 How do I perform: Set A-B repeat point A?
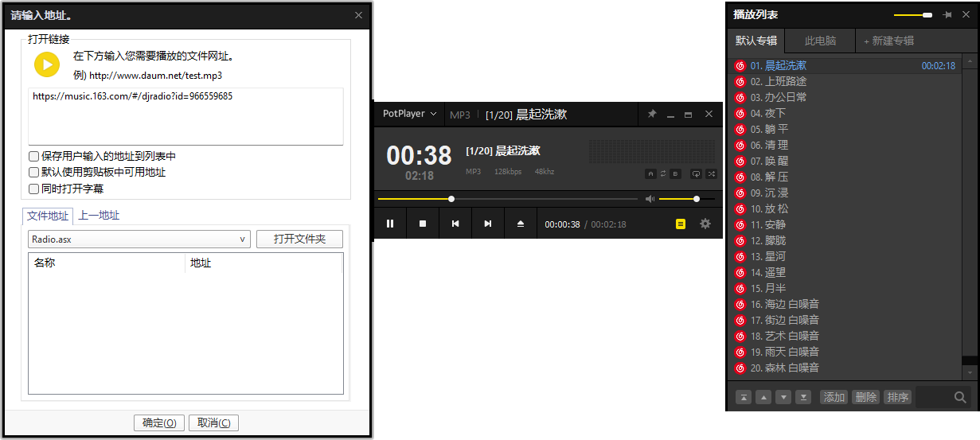[650, 173]
